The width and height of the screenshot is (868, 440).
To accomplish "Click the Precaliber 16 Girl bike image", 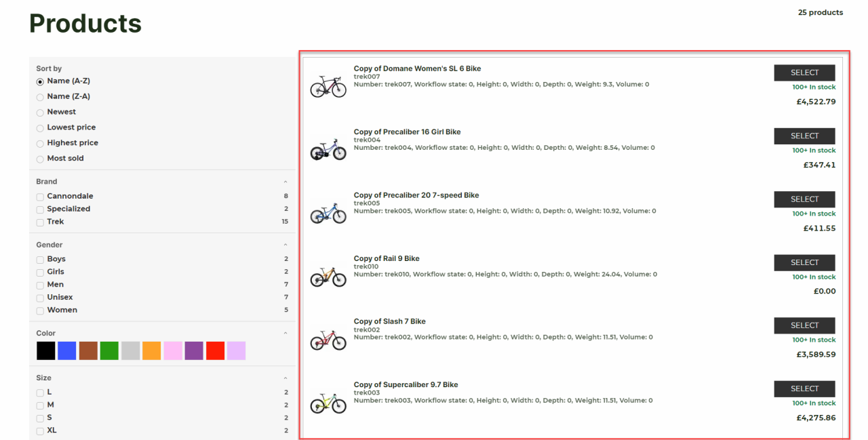I will coord(328,149).
